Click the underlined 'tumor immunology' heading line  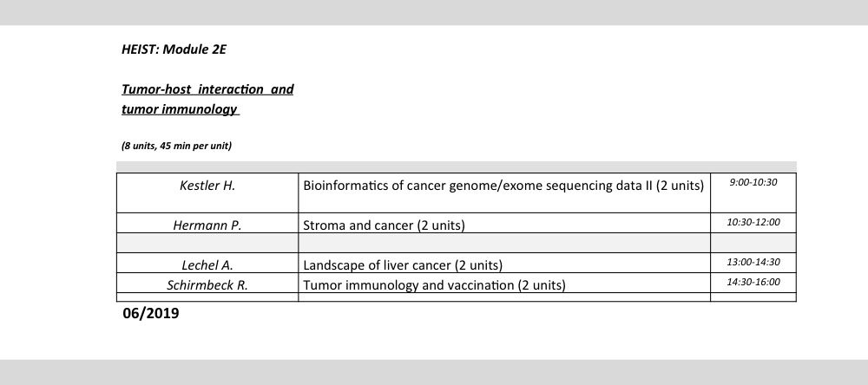coord(180,109)
